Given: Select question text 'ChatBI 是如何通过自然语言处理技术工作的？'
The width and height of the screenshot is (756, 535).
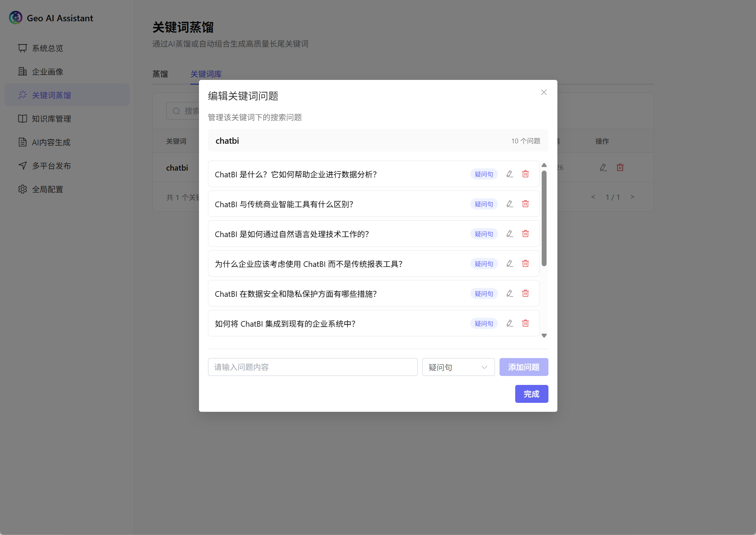Looking at the screenshot, I should tap(292, 234).
